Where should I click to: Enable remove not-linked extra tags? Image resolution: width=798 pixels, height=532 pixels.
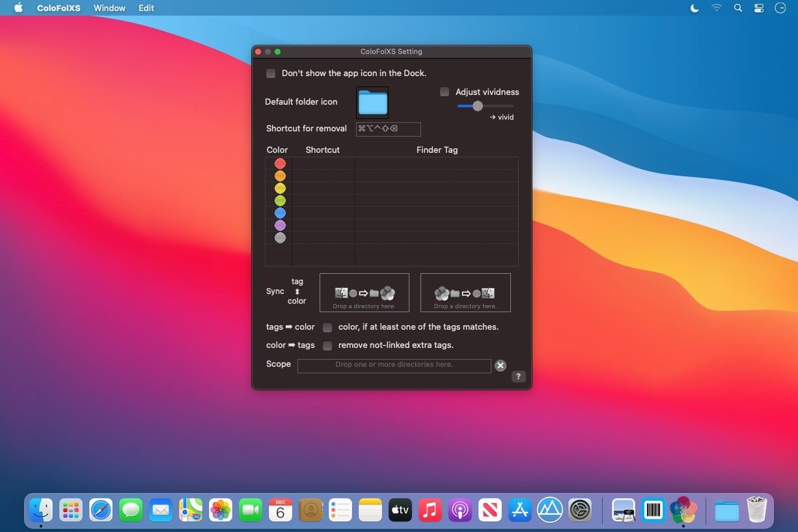(327, 345)
